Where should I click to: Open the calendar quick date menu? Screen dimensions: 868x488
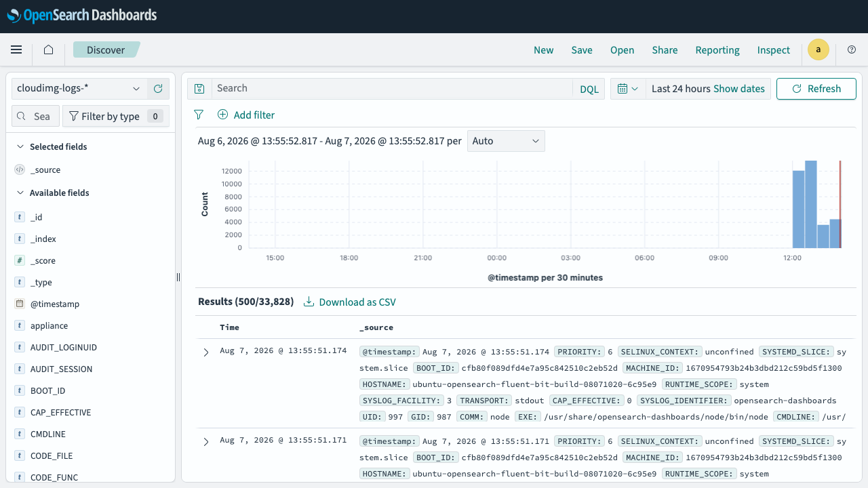[628, 89]
